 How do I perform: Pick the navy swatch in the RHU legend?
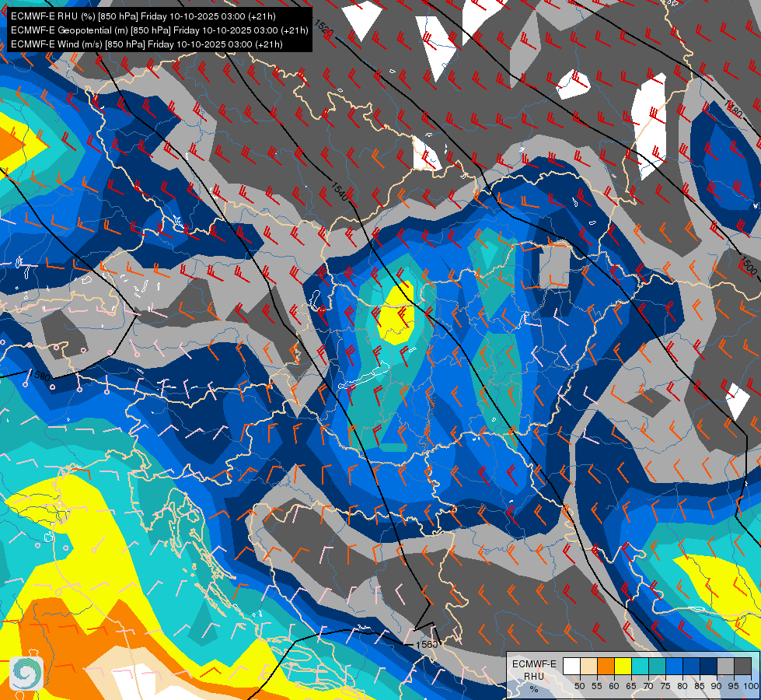coord(709,666)
